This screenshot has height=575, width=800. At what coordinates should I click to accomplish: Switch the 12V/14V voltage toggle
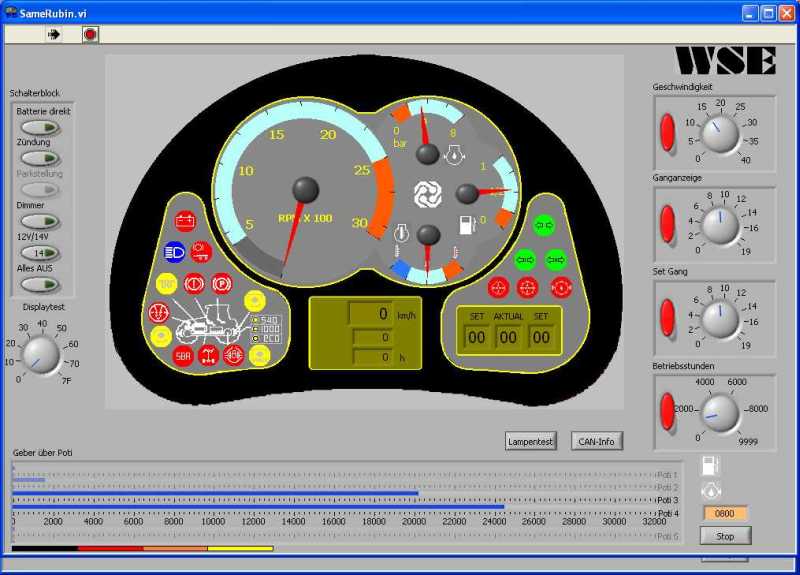(x=40, y=253)
